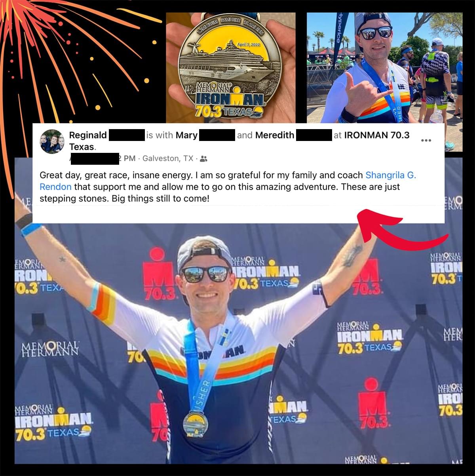Viewport: 475px width, 476px height.
Task: Click the medal hanging on the athlete's chest
Action: (196, 424)
